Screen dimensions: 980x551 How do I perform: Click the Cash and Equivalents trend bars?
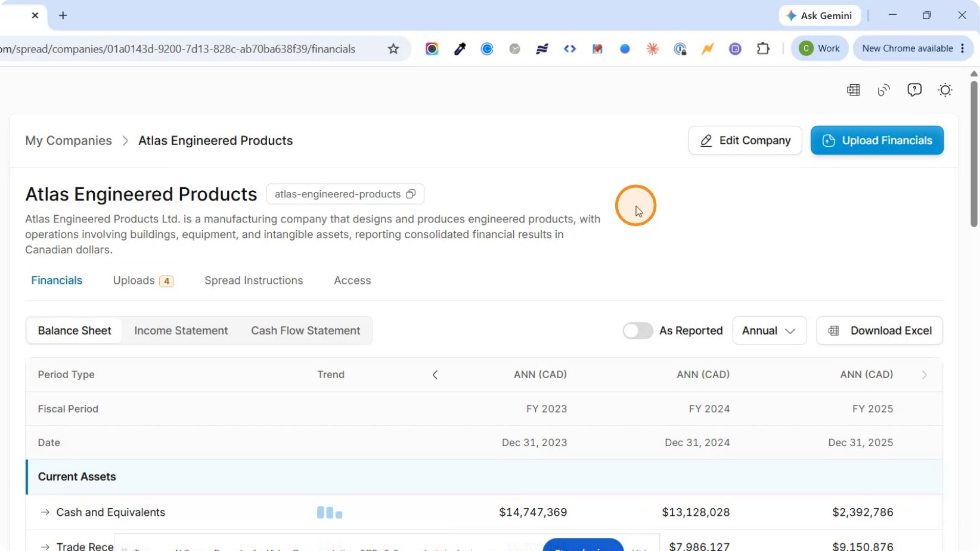(x=330, y=512)
